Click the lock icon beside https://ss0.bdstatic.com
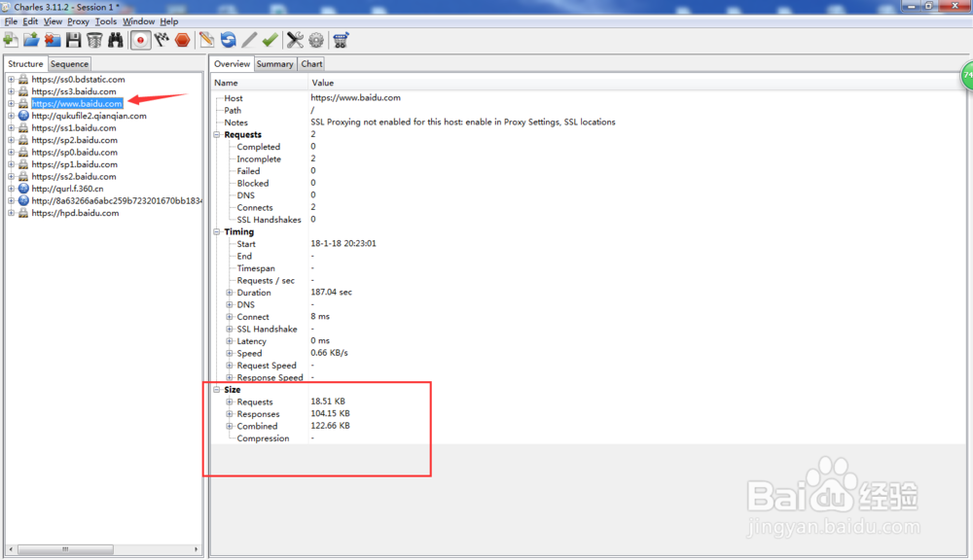Screen dimensions: 973x560 point(23,80)
